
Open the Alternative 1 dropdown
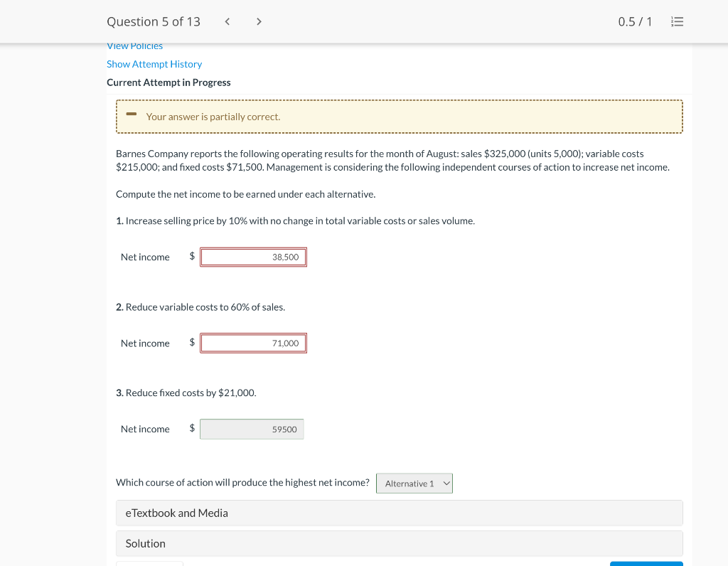point(414,484)
